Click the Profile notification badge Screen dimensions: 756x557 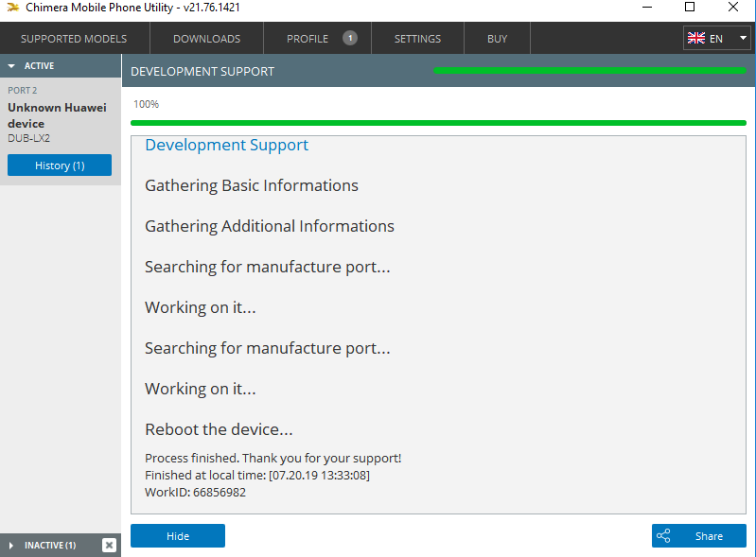coord(350,38)
